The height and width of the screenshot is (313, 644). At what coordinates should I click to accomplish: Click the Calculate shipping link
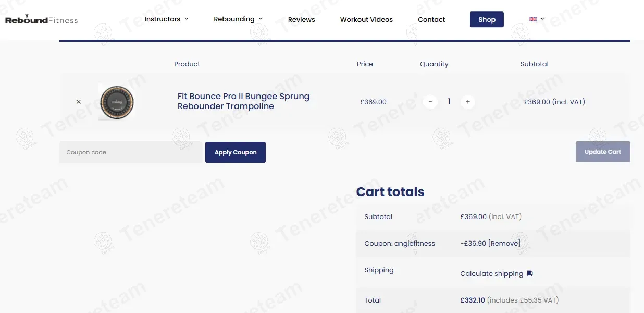491,273
